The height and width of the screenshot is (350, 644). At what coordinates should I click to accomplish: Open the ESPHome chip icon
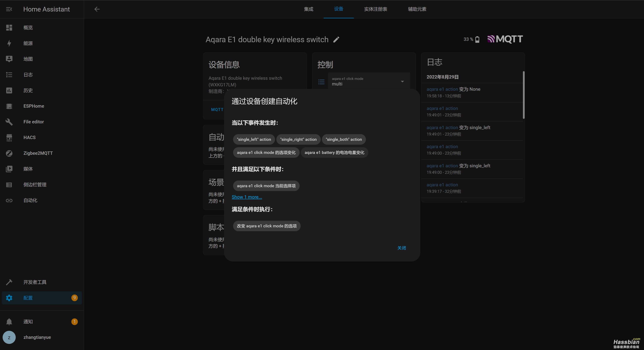click(9, 106)
